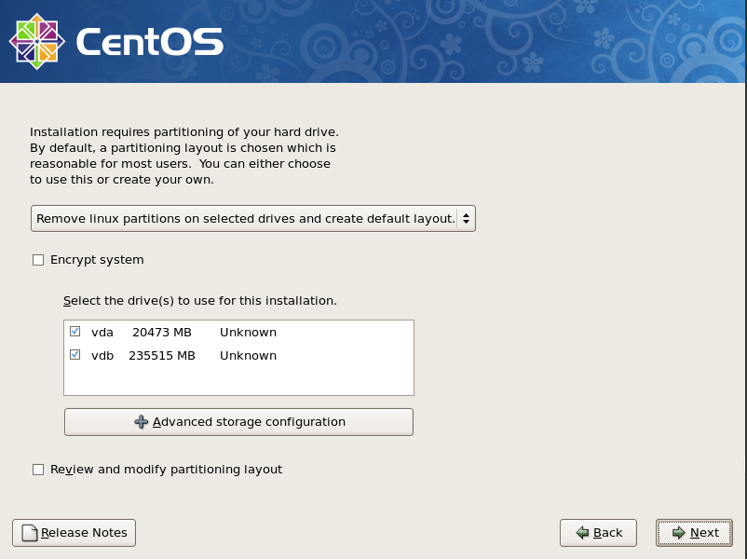
Task: Enable the Encrypt system checkbox
Action: 38,260
